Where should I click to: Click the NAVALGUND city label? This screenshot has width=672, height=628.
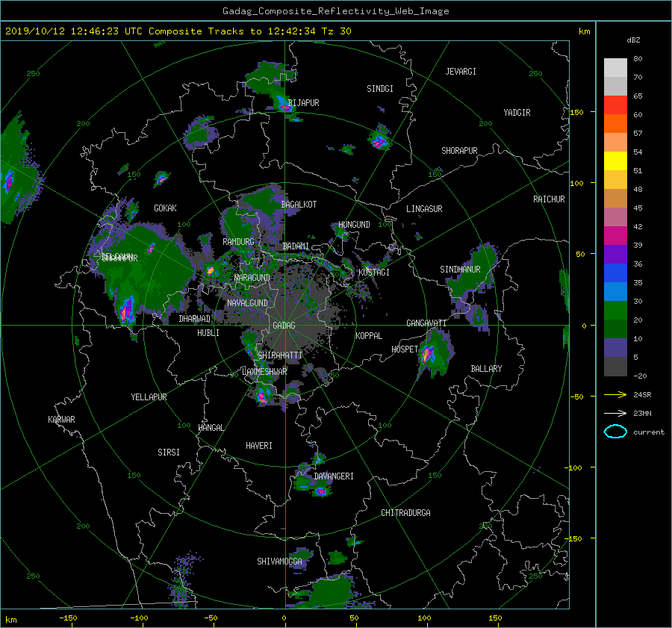(247, 303)
